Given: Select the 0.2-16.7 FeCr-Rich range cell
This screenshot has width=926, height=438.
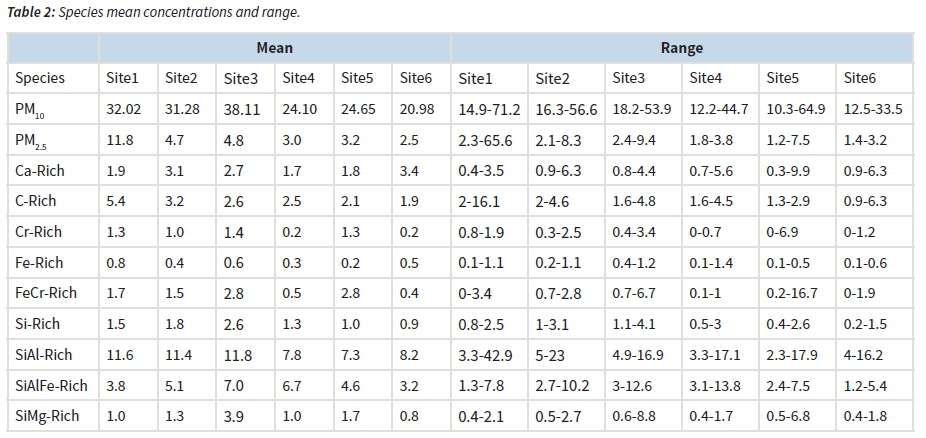Looking at the screenshot, I should 792,293.
